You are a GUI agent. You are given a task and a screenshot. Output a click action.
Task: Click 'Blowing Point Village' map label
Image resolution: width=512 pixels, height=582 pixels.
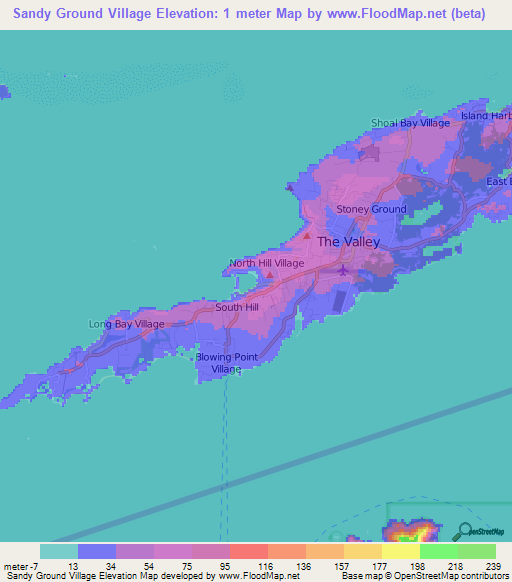[x=226, y=363]
